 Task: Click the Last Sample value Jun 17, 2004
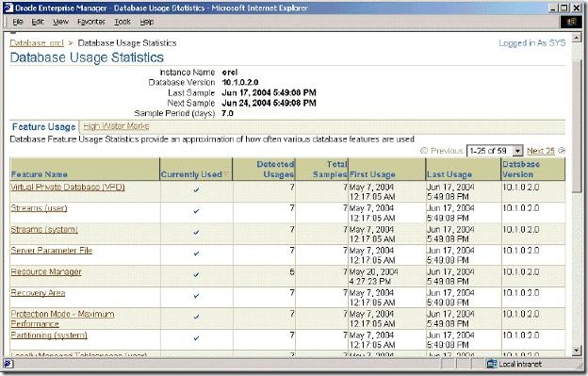pyautogui.click(x=269, y=92)
